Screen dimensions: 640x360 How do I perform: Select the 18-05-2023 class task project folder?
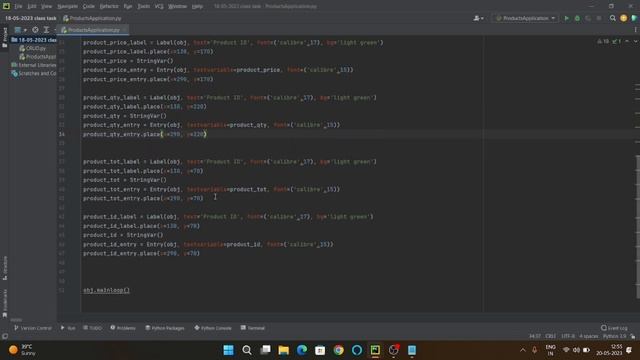point(34,40)
